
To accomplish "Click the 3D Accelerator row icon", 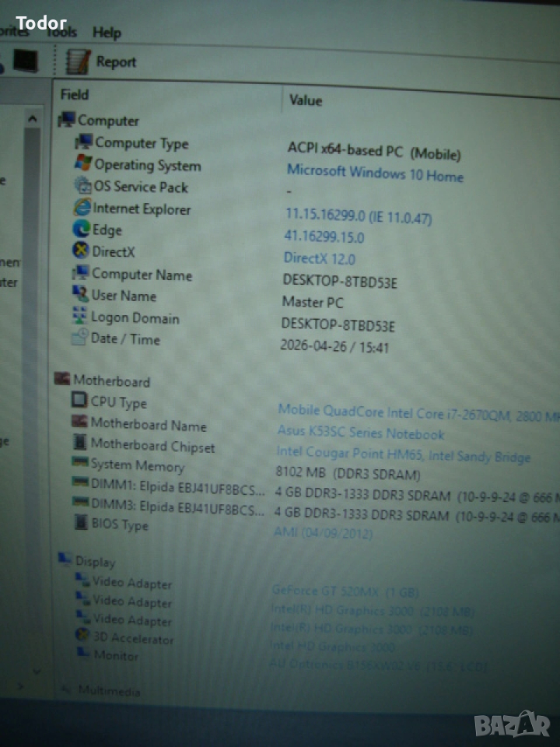I will click(82, 636).
